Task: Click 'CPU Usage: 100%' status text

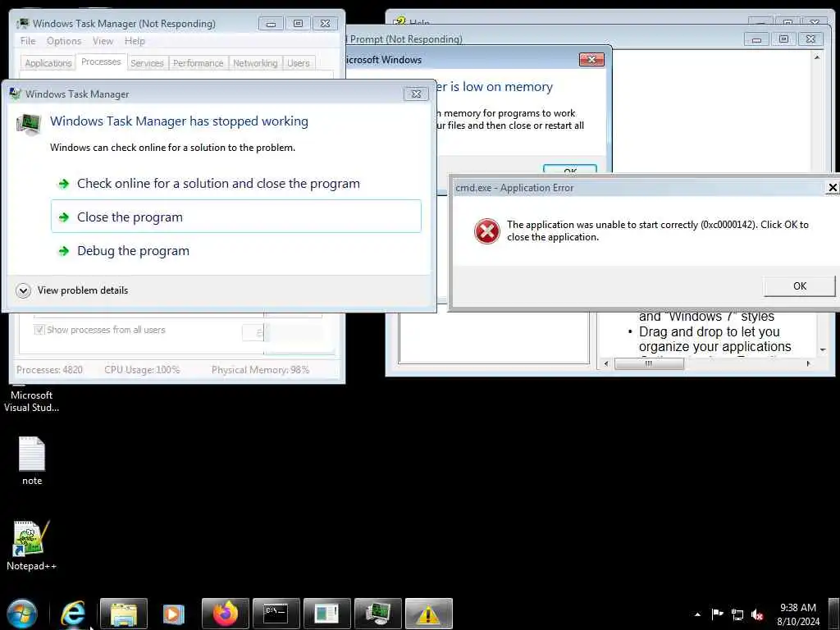Action: coord(142,370)
